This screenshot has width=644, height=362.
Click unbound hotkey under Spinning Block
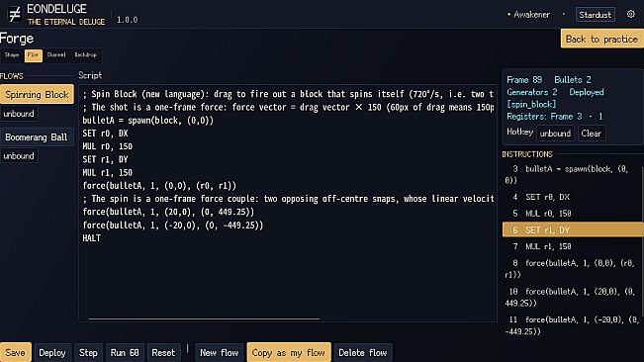point(19,114)
